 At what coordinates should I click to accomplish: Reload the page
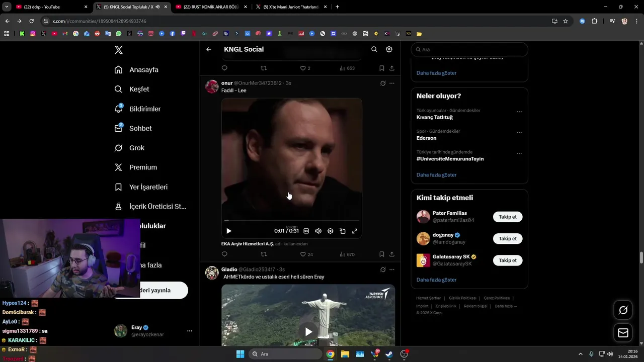point(31,21)
